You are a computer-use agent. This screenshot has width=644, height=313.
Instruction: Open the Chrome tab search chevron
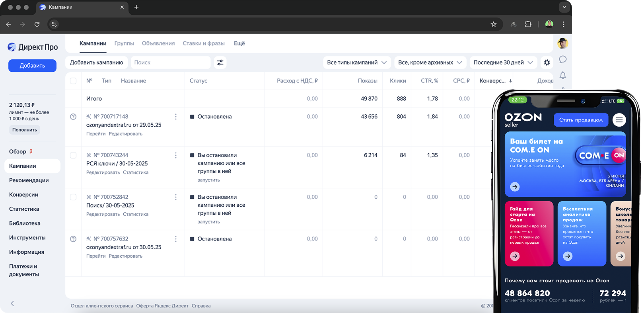[564, 7]
